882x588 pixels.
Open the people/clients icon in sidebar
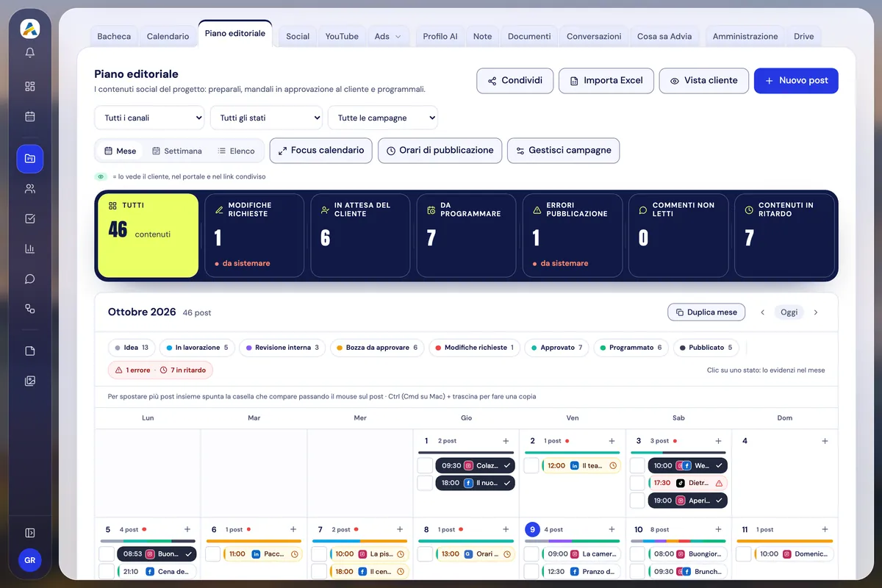point(30,189)
